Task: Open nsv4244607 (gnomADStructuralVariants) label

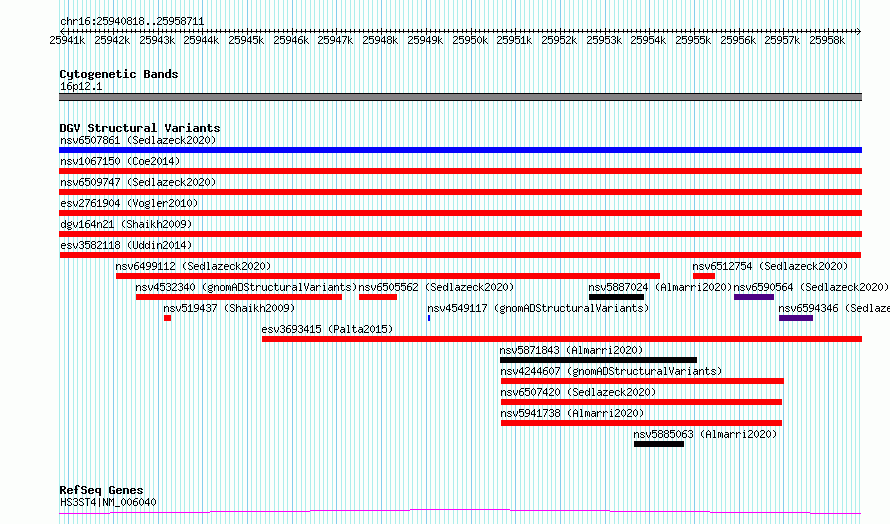Action: (x=611, y=371)
